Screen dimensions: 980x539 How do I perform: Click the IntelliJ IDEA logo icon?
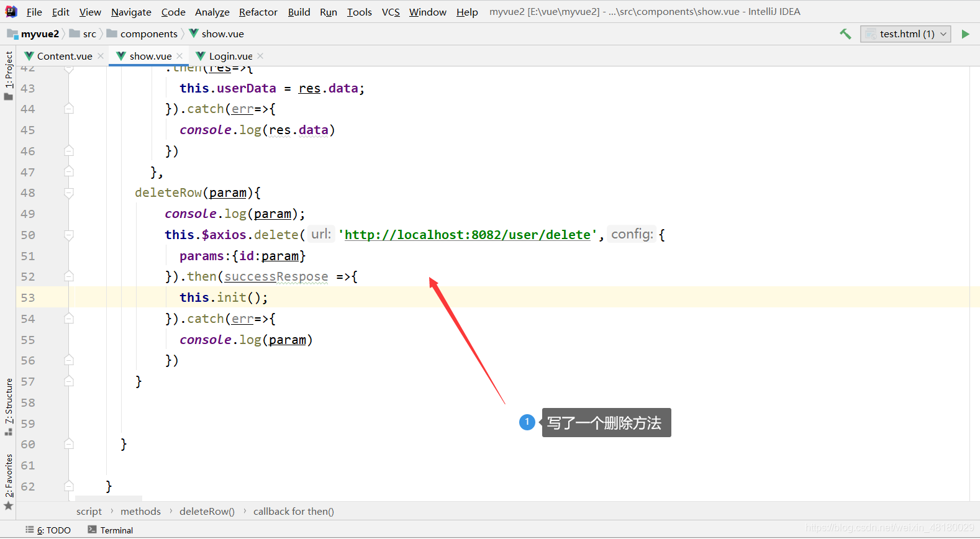click(11, 11)
